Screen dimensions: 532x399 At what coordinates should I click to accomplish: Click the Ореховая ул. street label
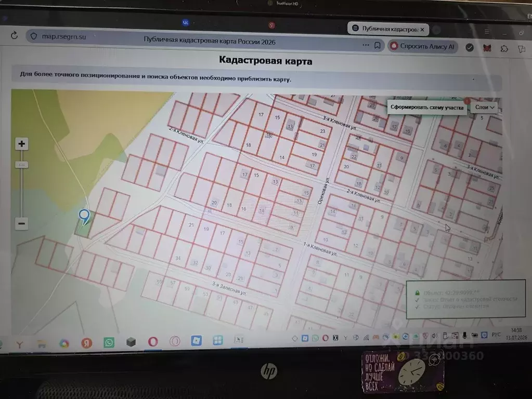click(x=323, y=191)
